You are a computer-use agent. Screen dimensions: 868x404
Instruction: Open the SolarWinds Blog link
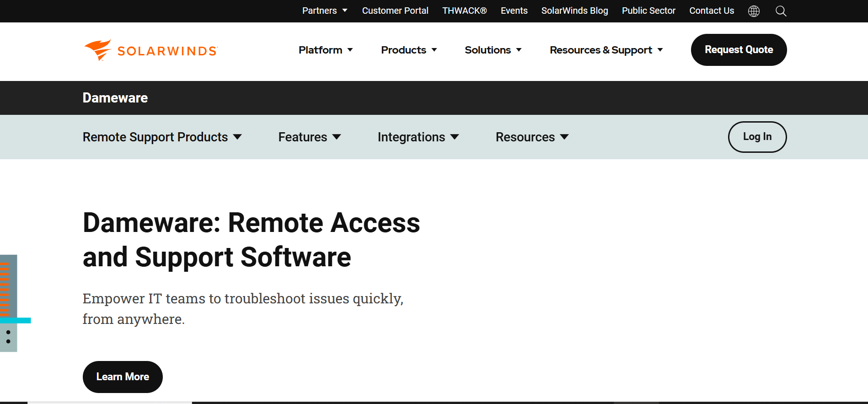574,11
